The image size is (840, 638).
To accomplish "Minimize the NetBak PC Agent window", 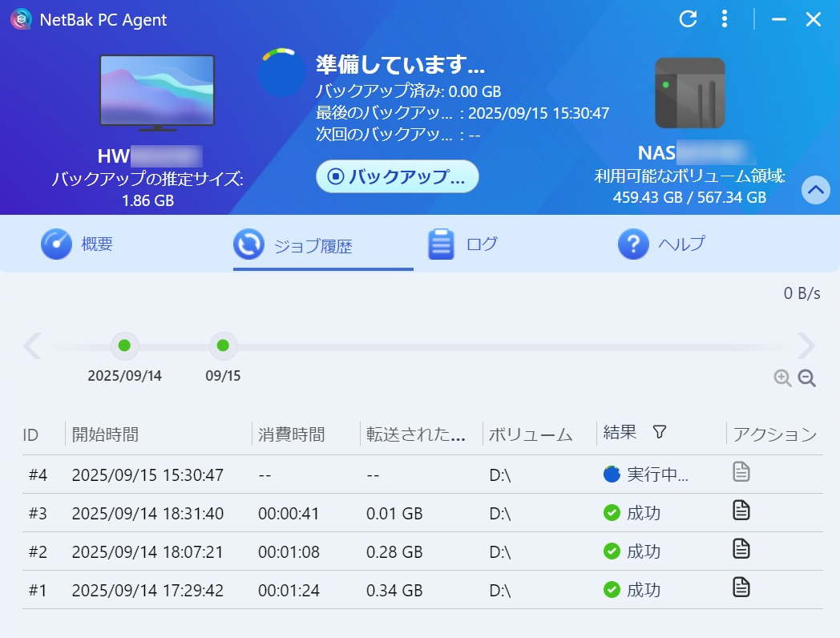I will click(779, 19).
